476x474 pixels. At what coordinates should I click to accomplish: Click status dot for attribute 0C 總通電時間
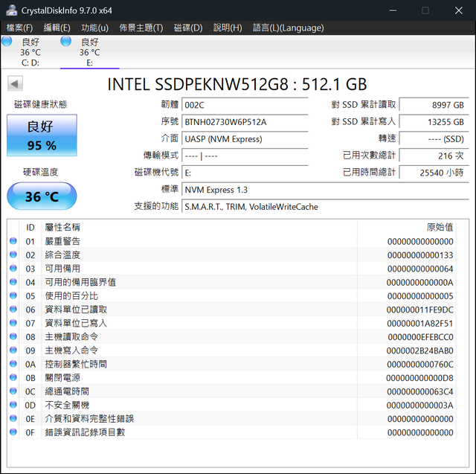pyautogui.click(x=13, y=391)
